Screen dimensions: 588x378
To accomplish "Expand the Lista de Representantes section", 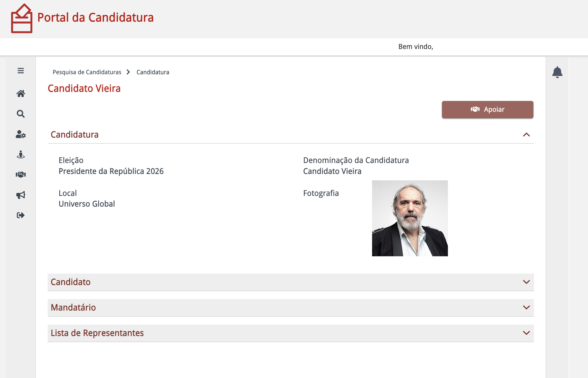I will [x=291, y=333].
